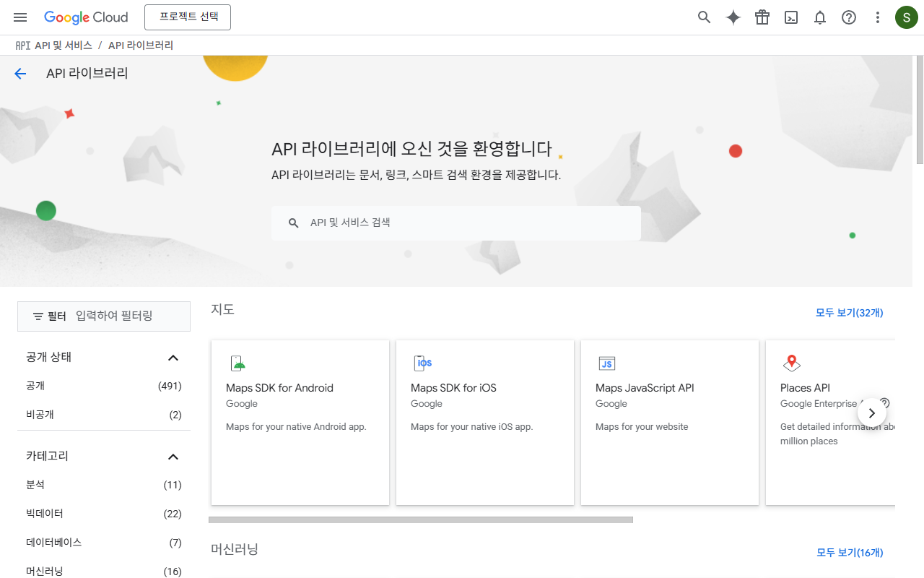The height and width of the screenshot is (578, 924).
Task: Collapse the 공개 상태 section
Action: click(173, 358)
